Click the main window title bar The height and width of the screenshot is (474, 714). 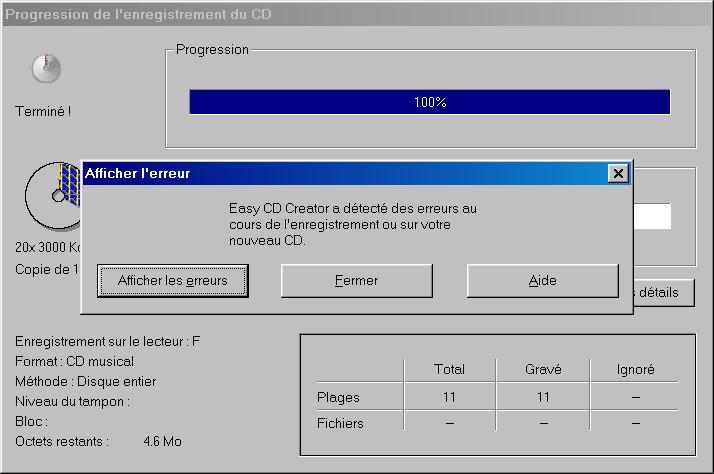click(357, 15)
